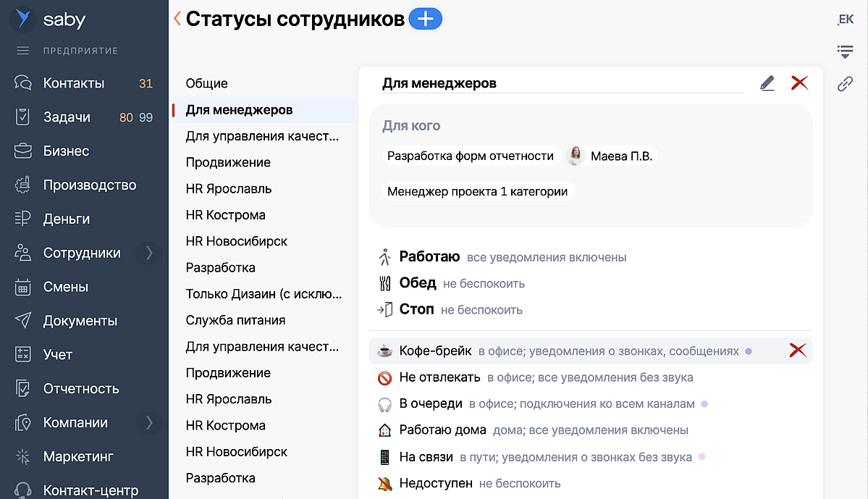Open Контакты in the sidebar

click(x=73, y=83)
